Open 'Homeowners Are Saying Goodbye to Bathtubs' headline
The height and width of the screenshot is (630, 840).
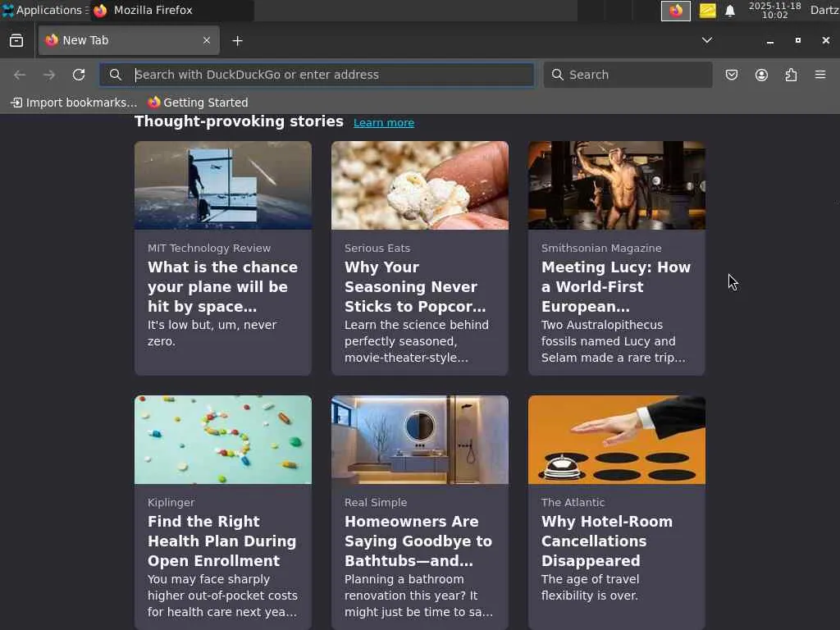tap(418, 541)
